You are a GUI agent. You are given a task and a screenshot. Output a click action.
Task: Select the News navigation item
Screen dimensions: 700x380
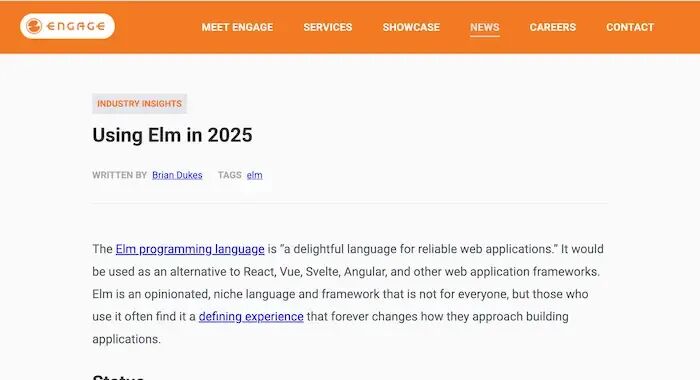(484, 27)
